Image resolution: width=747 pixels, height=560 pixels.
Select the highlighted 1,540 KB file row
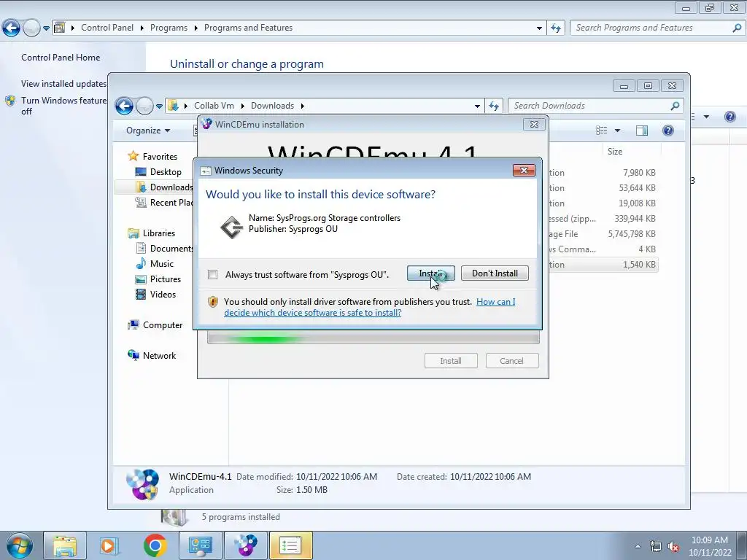(603, 265)
